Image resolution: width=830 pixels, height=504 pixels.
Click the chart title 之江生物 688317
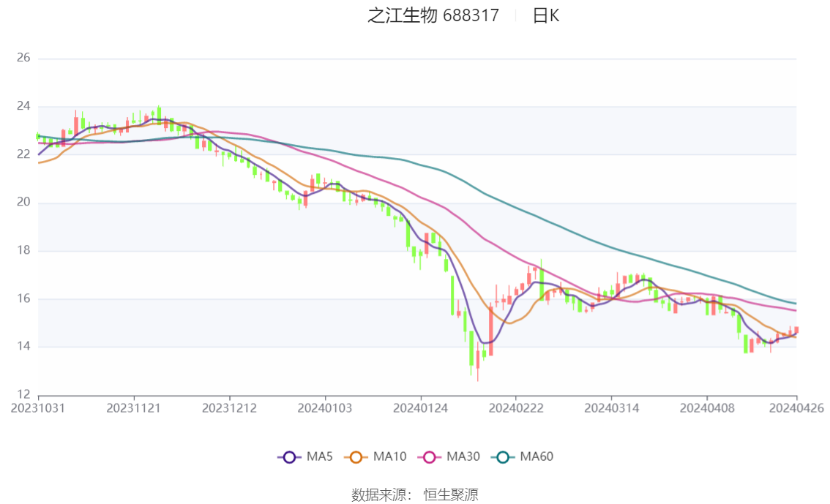click(433, 15)
